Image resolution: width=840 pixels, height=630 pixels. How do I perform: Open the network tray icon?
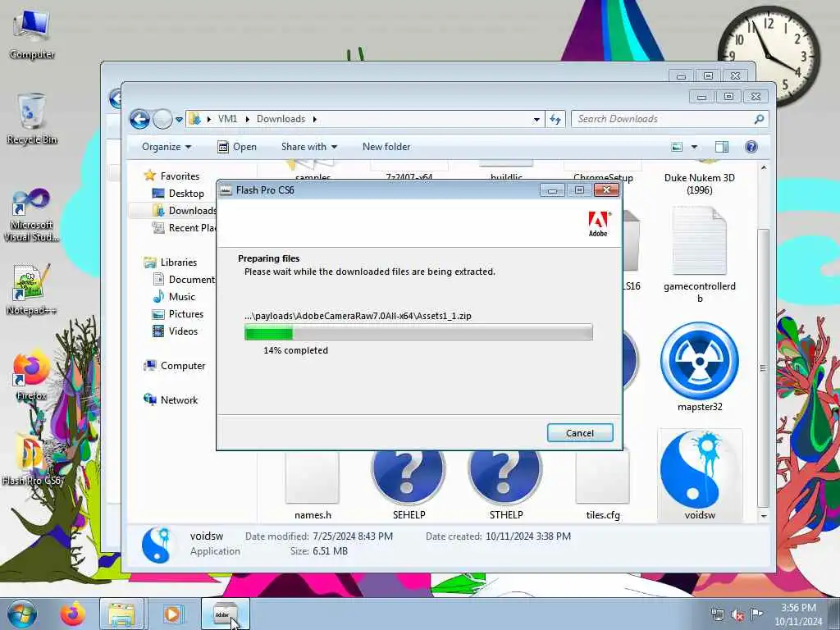coord(717,615)
